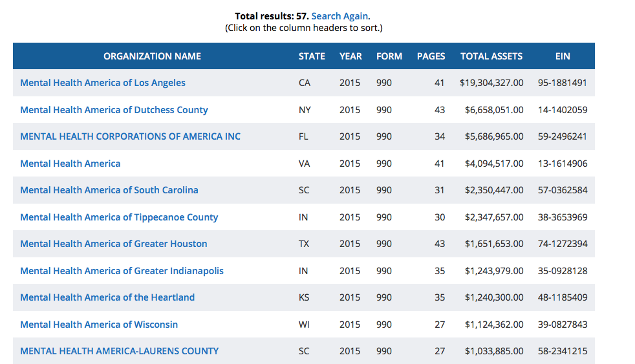Sort results by EIN column

(563, 56)
